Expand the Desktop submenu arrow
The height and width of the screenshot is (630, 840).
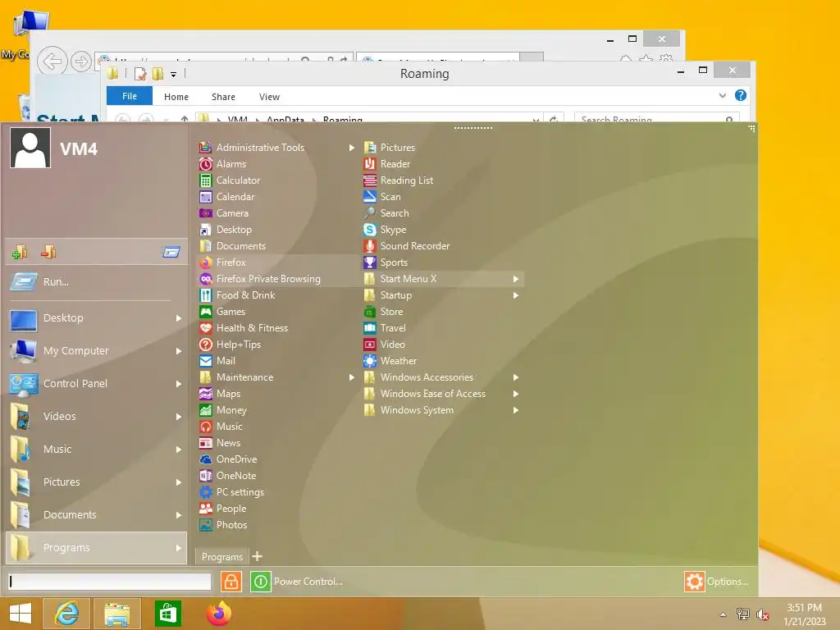point(179,318)
